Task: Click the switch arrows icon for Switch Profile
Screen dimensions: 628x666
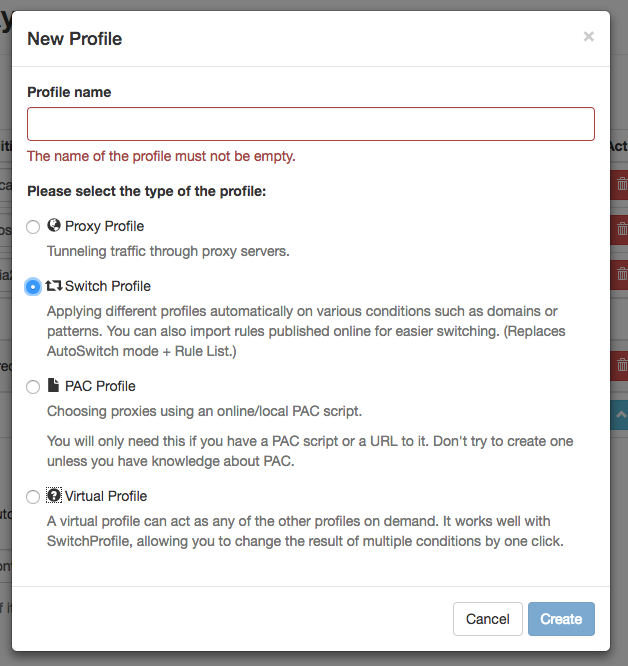Action: (54, 286)
